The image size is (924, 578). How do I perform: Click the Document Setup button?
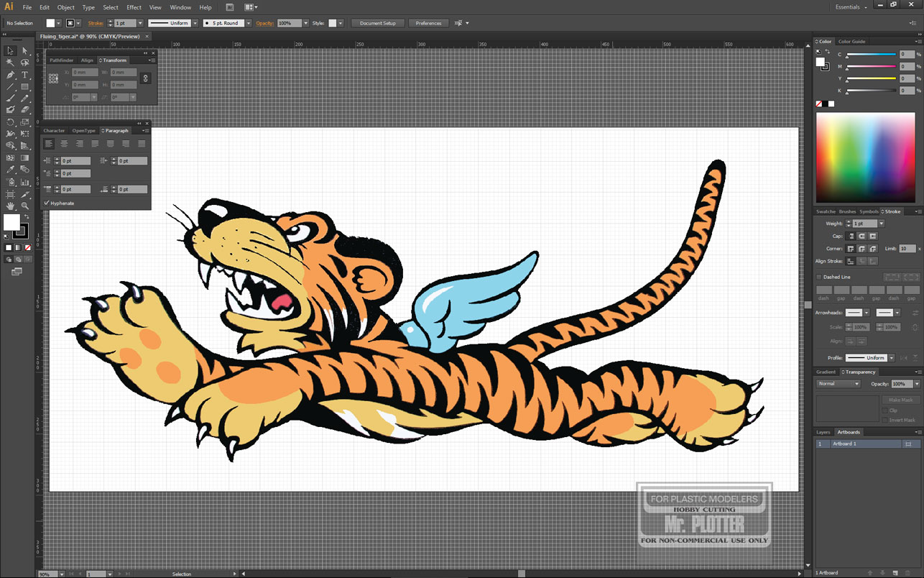378,23
